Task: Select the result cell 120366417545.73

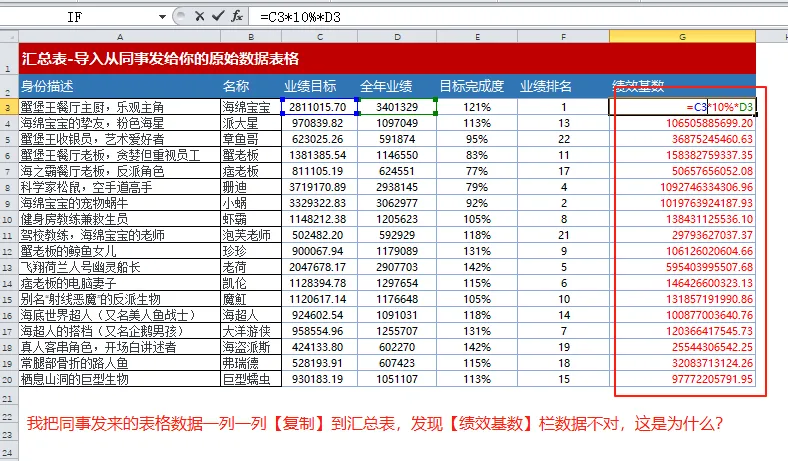Action: [682, 331]
